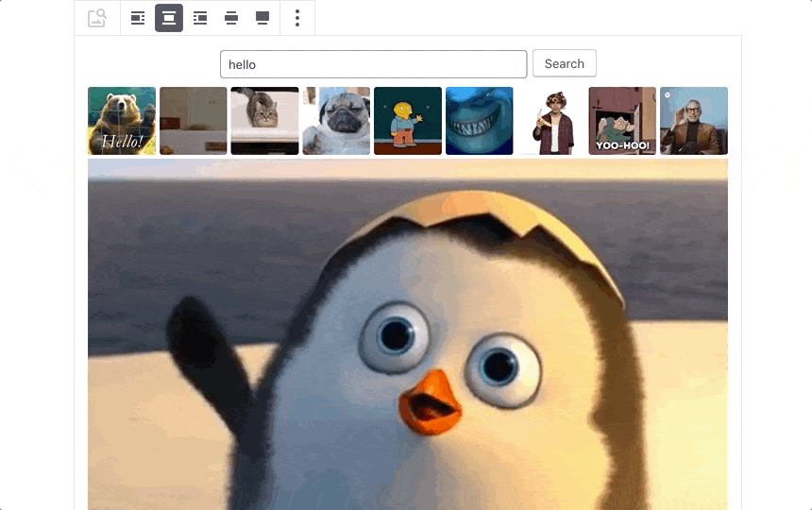The width and height of the screenshot is (812, 510).
Task: Choose the wide width alignment icon
Action: pos(231,18)
